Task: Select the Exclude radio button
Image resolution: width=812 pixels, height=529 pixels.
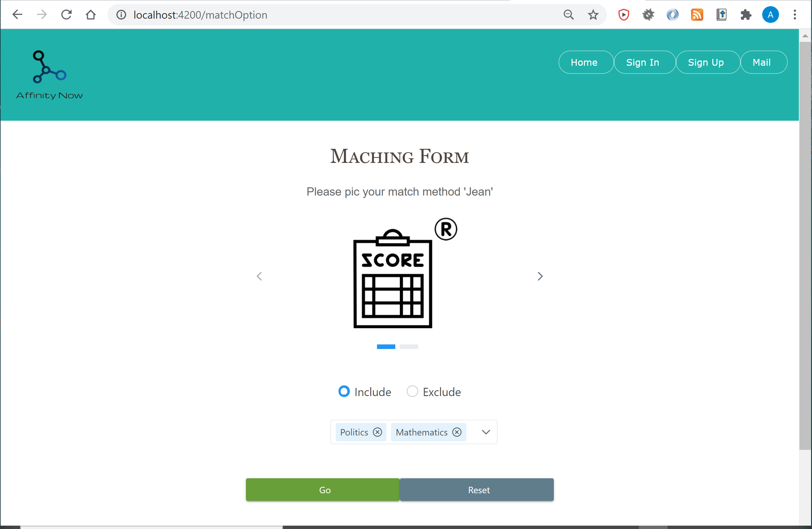Action: (x=412, y=391)
